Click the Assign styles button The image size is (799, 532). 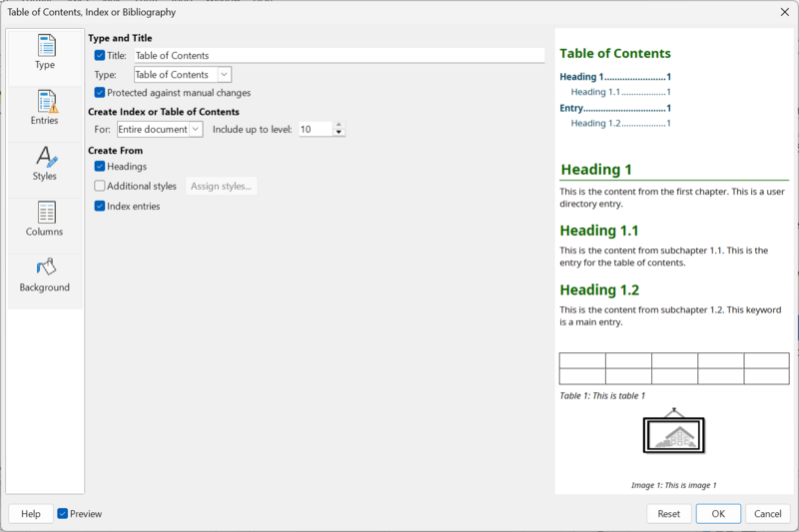coord(221,187)
